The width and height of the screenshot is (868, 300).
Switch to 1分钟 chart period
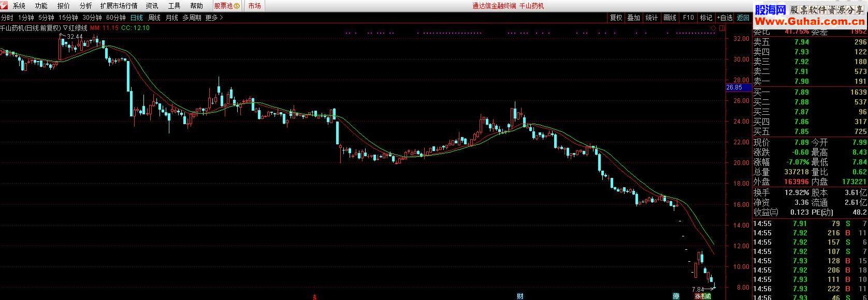tap(26, 18)
